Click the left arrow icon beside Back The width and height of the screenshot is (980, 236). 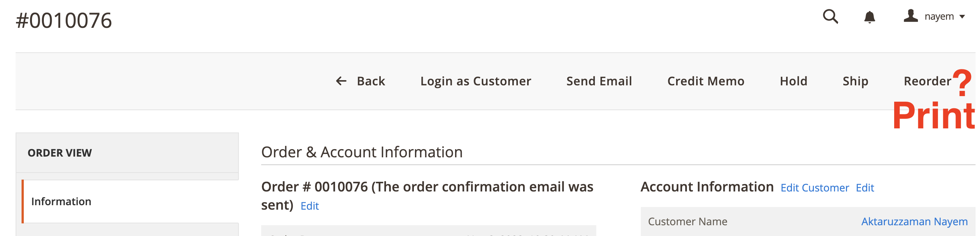(341, 81)
